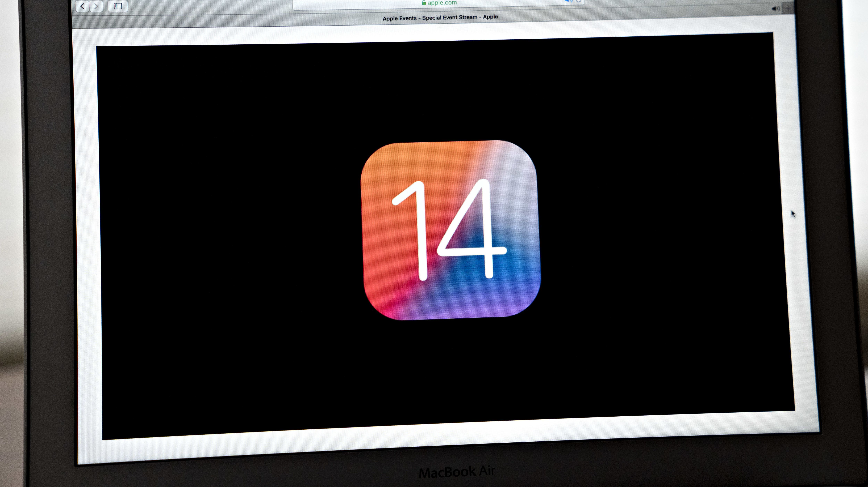Click the green padlock beside apple.com

tap(424, 3)
